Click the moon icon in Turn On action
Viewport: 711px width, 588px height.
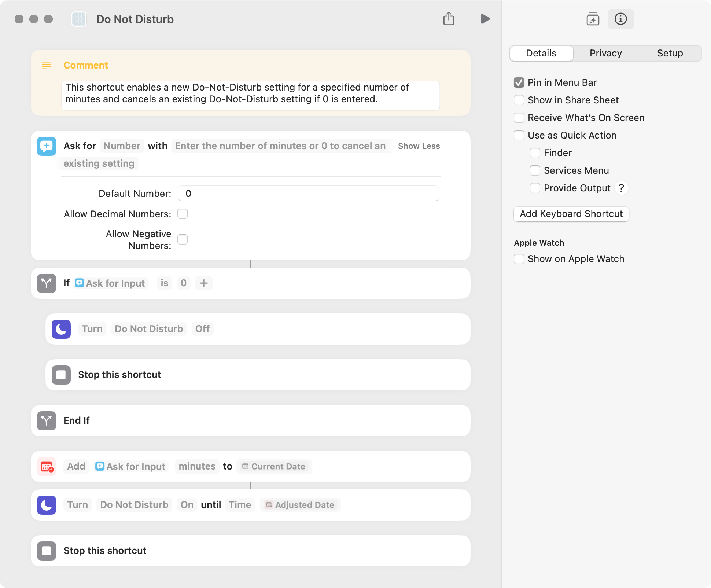47,505
